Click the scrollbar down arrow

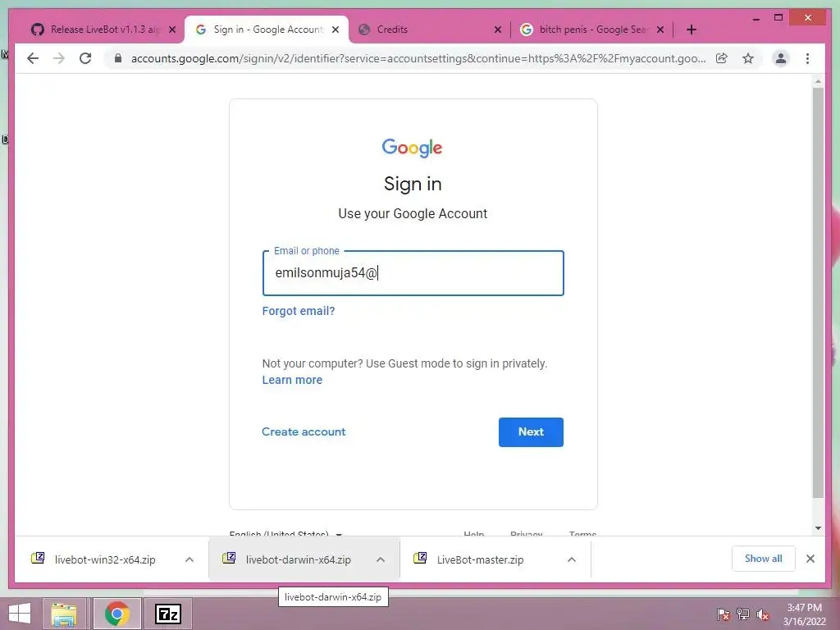(x=818, y=528)
